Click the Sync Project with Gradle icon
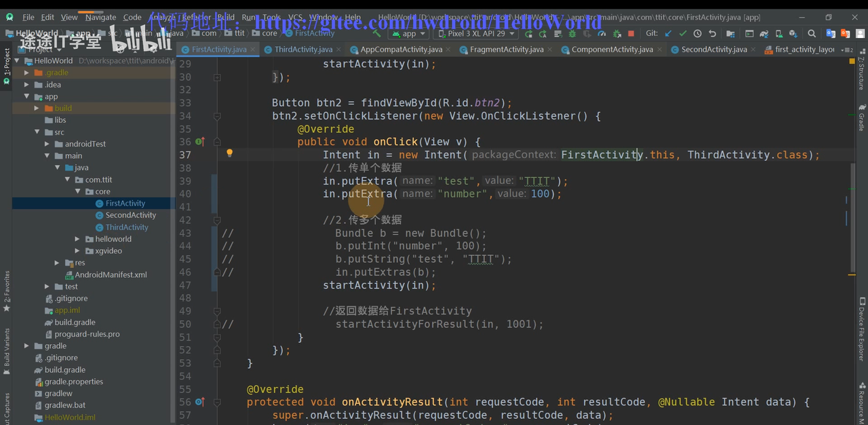This screenshot has height=425, width=868. [x=764, y=33]
